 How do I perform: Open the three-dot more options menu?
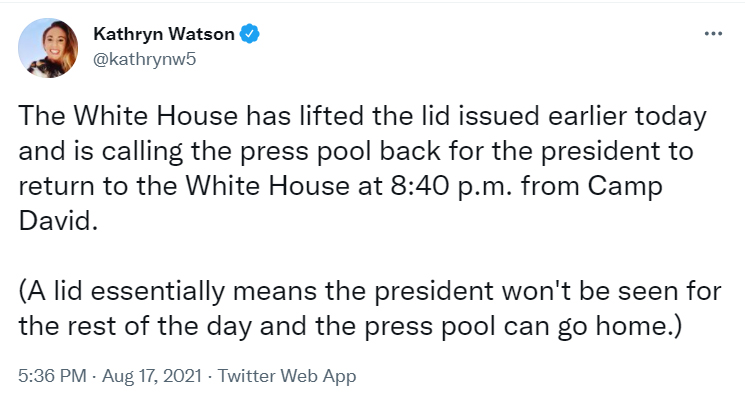pyautogui.click(x=713, y=33)
